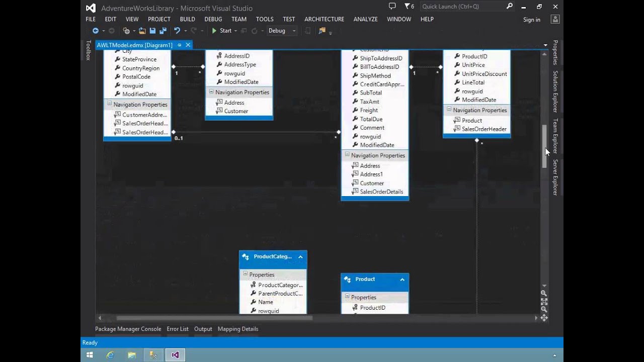644x362 pixels.
Task: Click the Product entity header icon
Action: tap(347, 279)
